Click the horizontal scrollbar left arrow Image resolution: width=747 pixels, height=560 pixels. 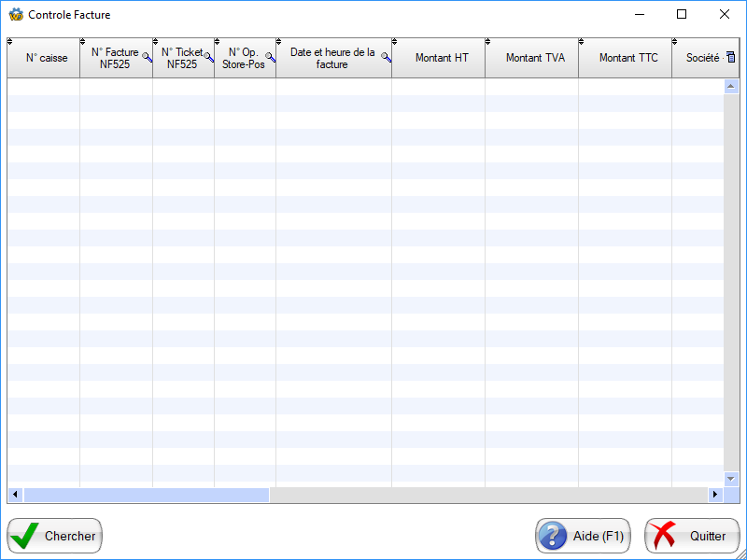[x=15, y=495]
